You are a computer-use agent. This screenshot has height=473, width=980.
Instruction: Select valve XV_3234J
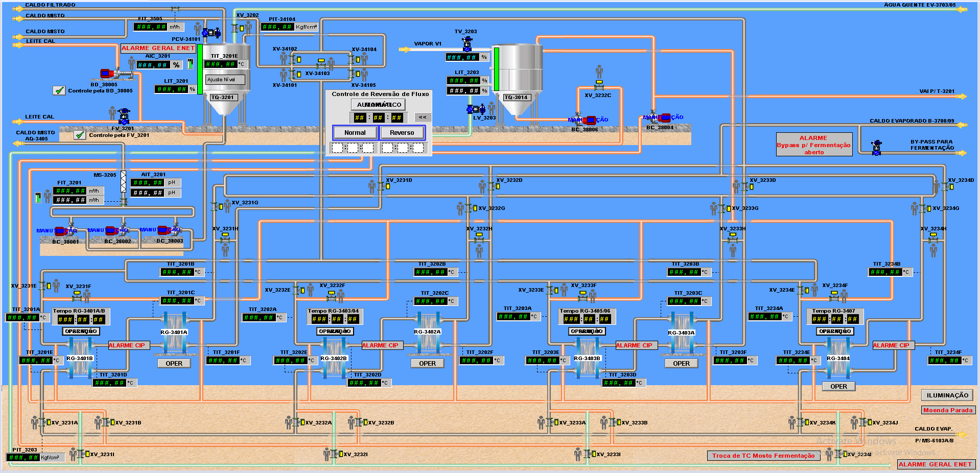tap(864, 422)
